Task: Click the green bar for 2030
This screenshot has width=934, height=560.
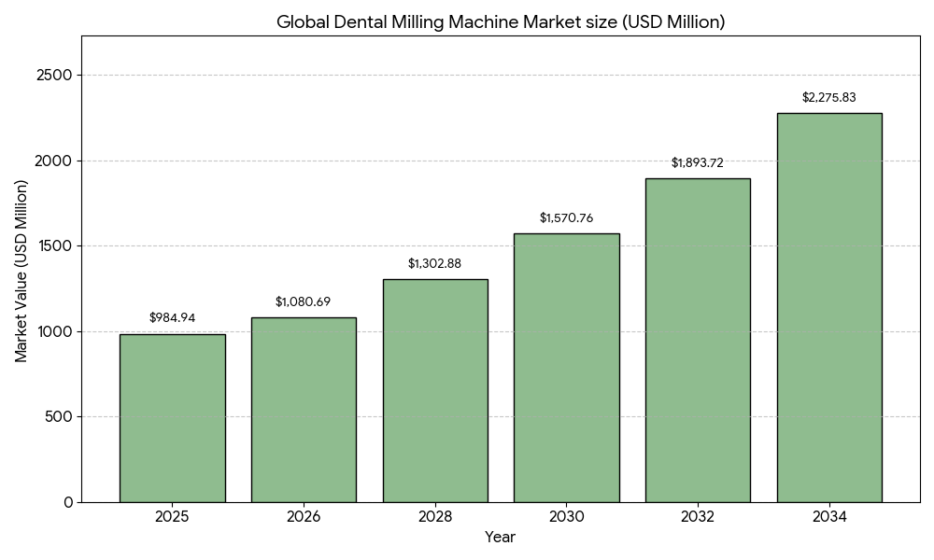Action: (566, 368)
